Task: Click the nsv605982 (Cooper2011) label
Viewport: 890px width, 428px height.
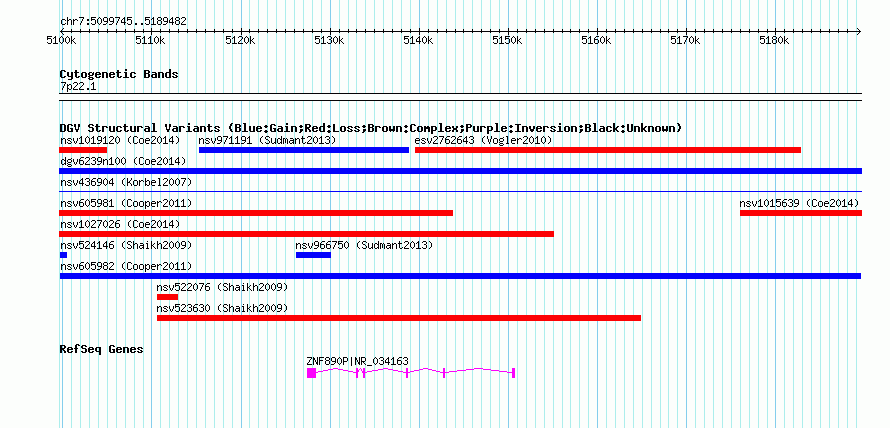Action: point(126,266)
